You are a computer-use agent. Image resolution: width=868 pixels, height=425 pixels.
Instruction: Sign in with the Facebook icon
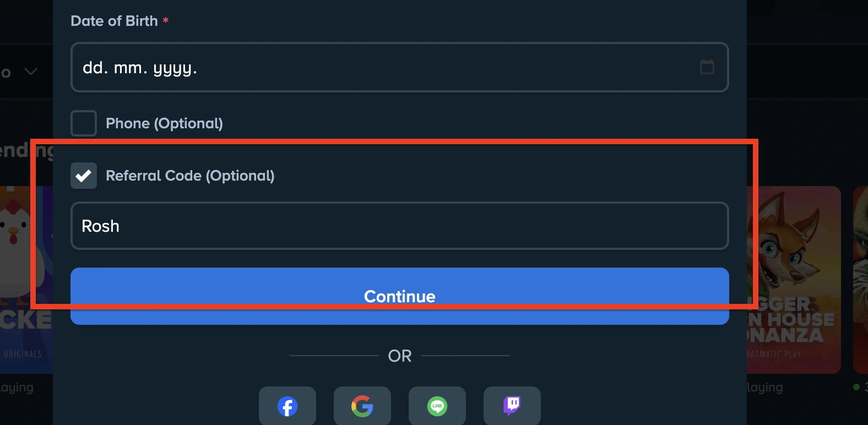(x=287, y=406)
